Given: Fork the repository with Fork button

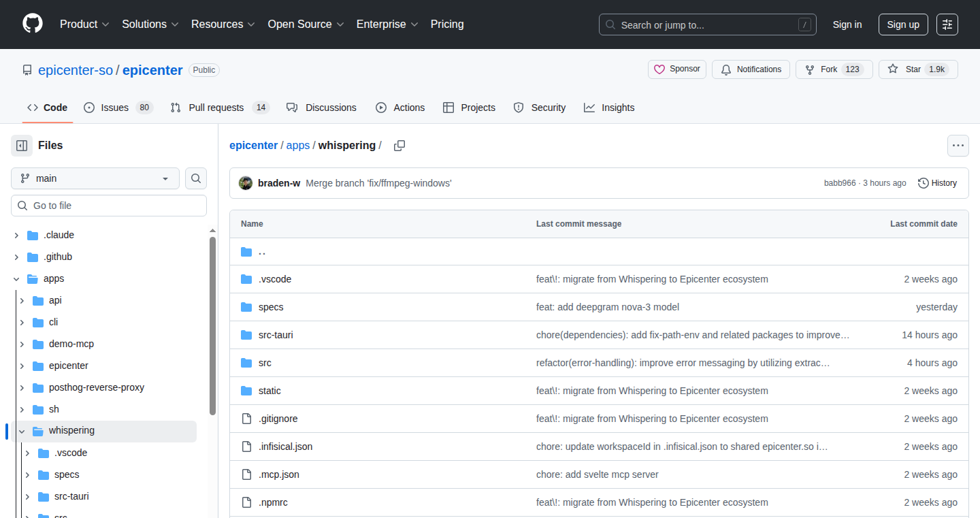Looking at the screenshot, I should (x=834, y=69).
